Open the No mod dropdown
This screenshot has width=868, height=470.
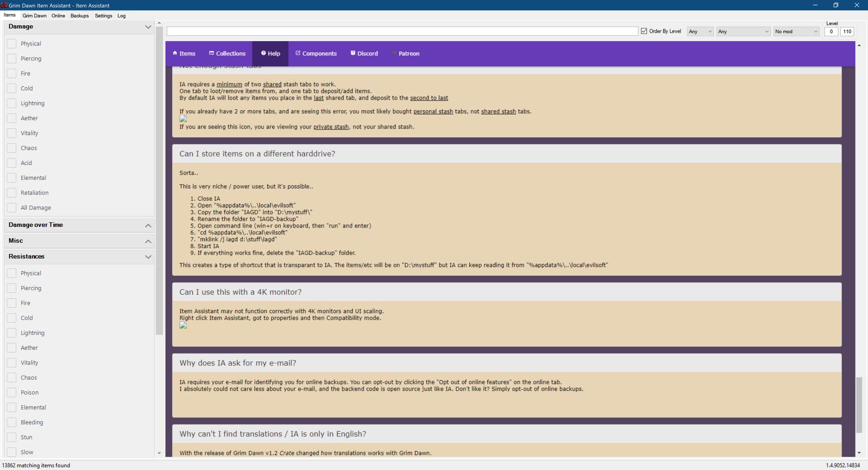pyautogui.click(x=796, y=32)
